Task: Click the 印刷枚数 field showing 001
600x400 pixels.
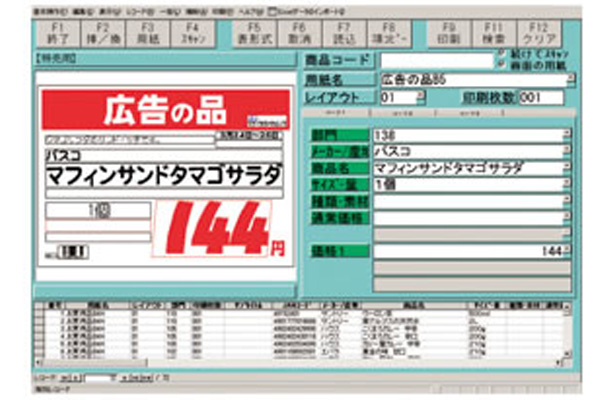Action: [540, 97]
